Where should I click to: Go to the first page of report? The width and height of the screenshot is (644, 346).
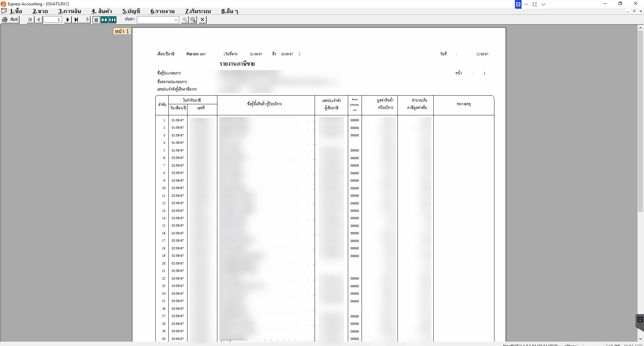coord(30,19)
